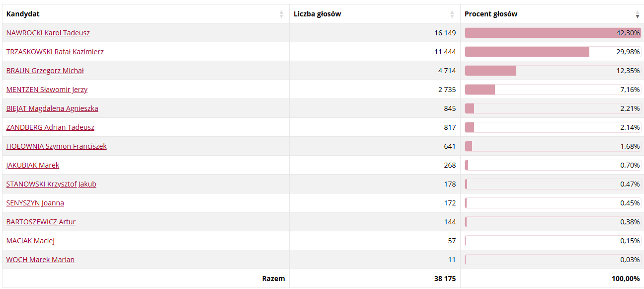This screenshot has height=289, width=644.
Task: Click MACIAK Maciej link
Action: click(30, 241)
